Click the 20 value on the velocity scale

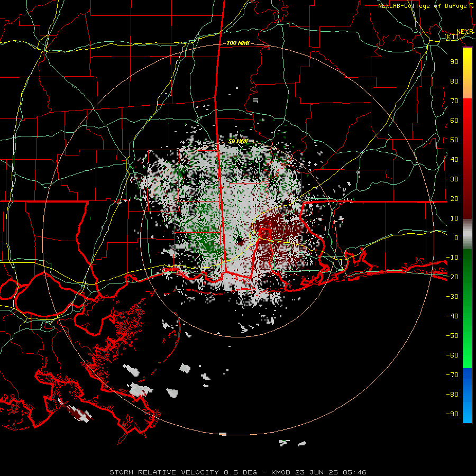[x=454, y=198]
